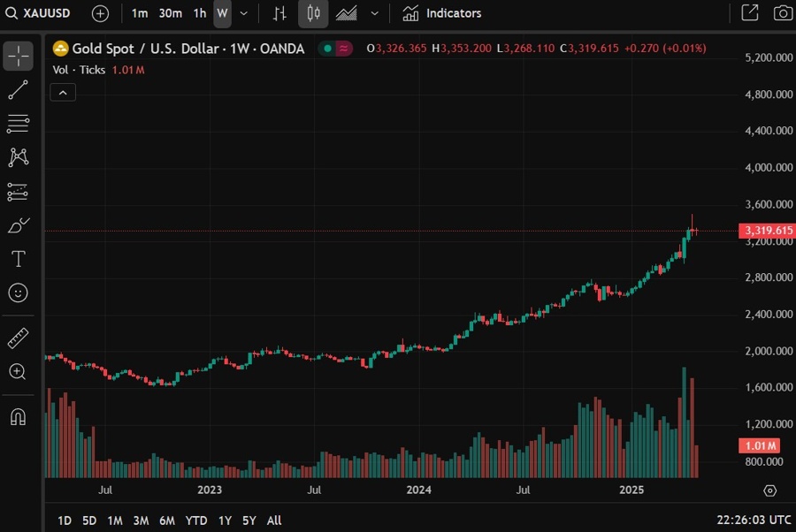The width and height of the screenshot is (796, 532).
Task: Add a symbol with the plus icon
Action: 100,13
